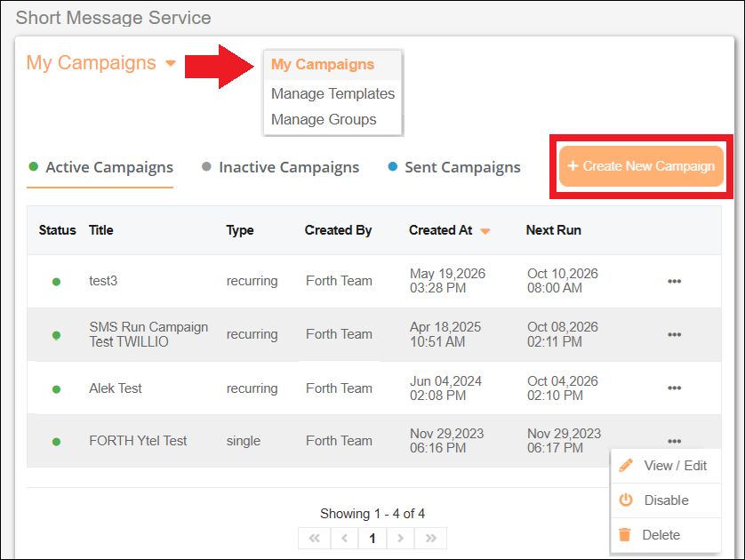Open three-dot menu for SMS Run Campaign
Image resolution: width=745 pixels, height=560 pixels.
674,334
